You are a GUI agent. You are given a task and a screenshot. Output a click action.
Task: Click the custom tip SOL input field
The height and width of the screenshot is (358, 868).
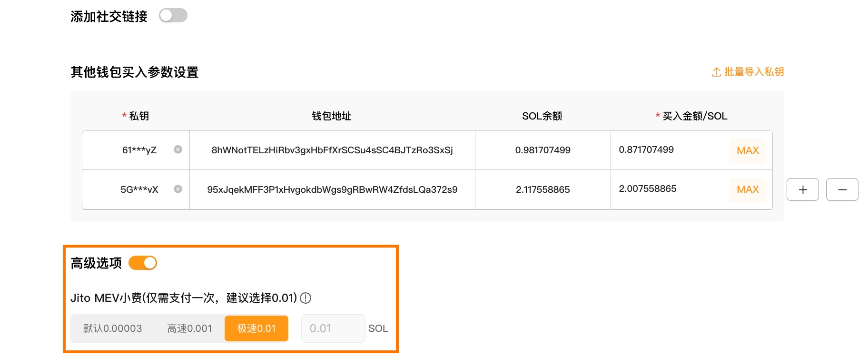click(333, 328)
